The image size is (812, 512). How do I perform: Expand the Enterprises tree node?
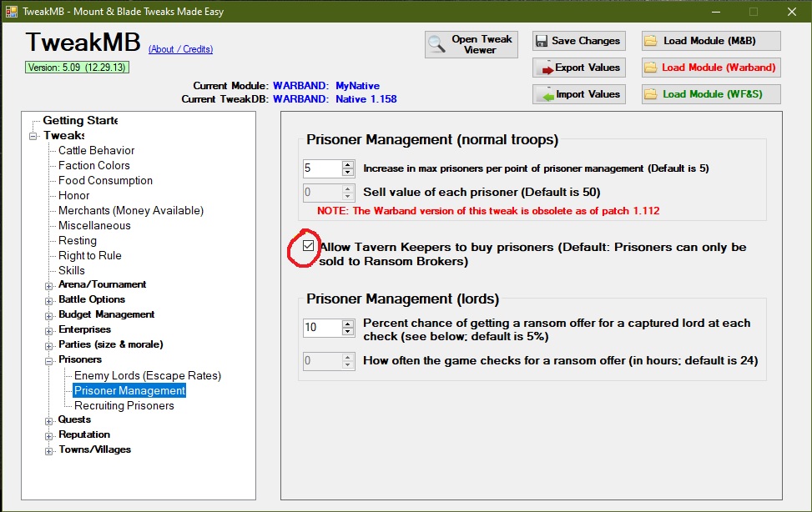click(x=48, y=331)
